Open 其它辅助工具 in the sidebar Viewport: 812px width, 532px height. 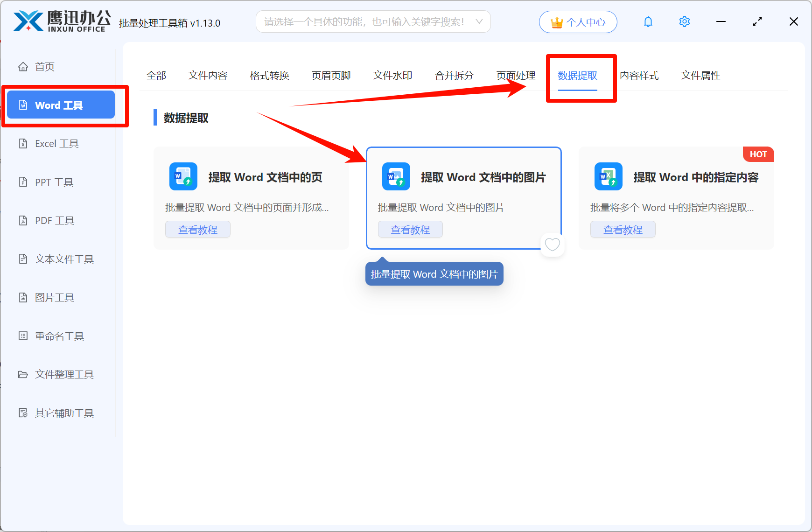pyautogui.click(x=64, y=413)
